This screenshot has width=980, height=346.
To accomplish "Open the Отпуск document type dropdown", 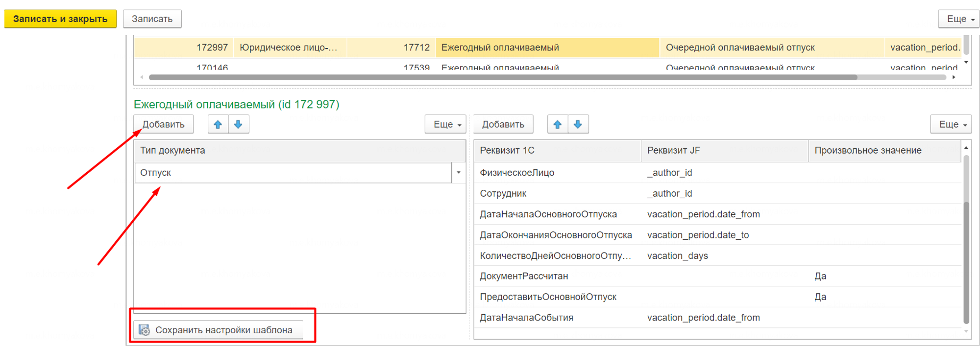I will [459, 173].
